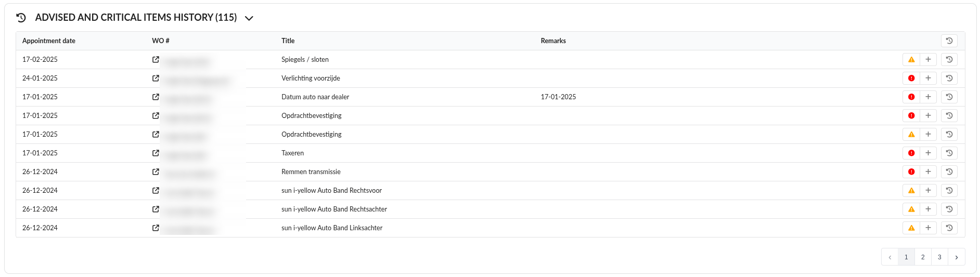The image size is (980, 277).
Task: Go to previous page of results
Action: pyautogui.click(x=889, y=257)
